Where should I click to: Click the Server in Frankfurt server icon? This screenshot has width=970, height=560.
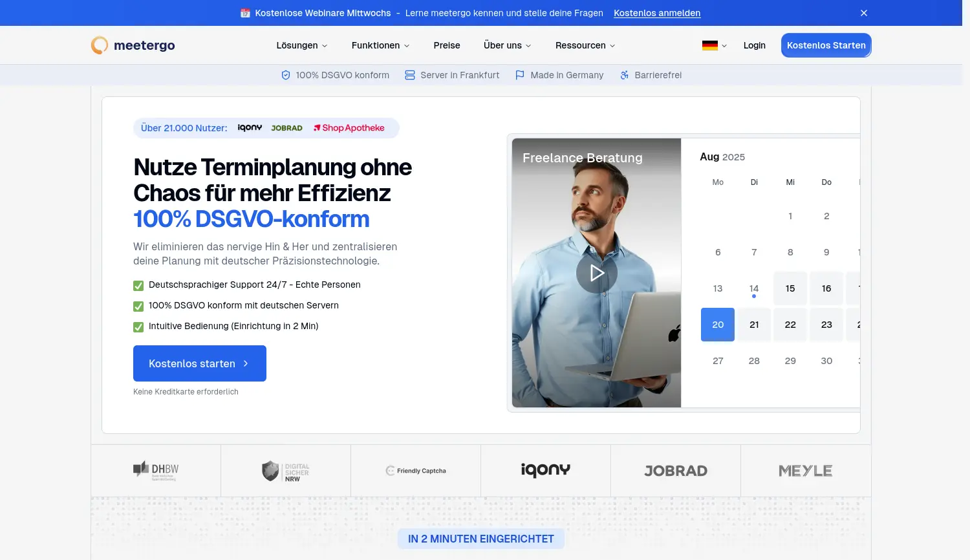click(x=410, y=75)
